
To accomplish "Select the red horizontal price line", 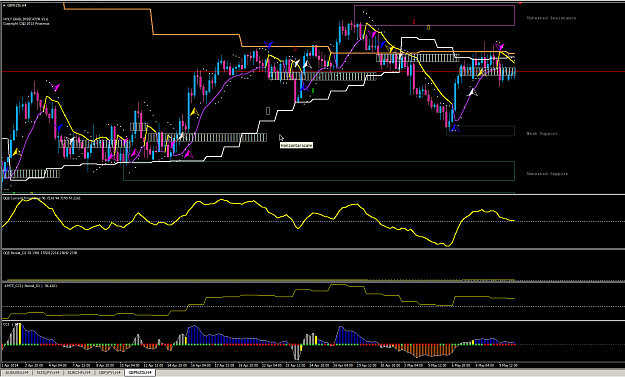I will (x=312, y=72).
